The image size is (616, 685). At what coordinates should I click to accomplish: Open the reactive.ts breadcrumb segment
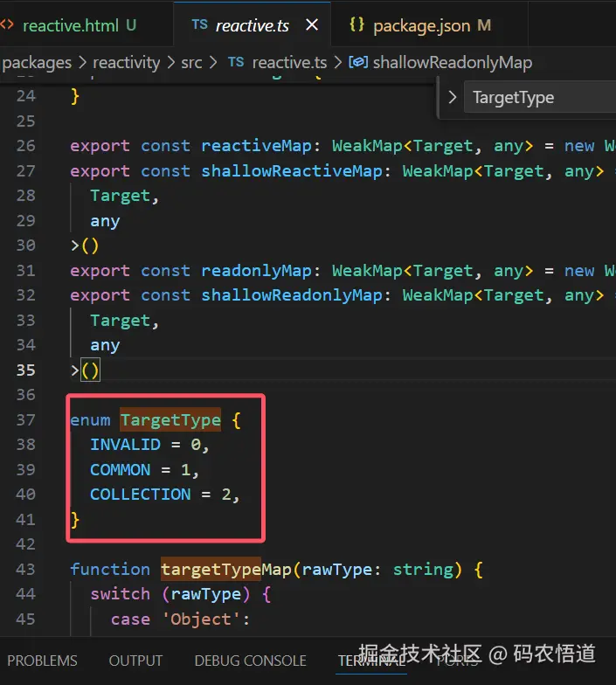(289, 63)
